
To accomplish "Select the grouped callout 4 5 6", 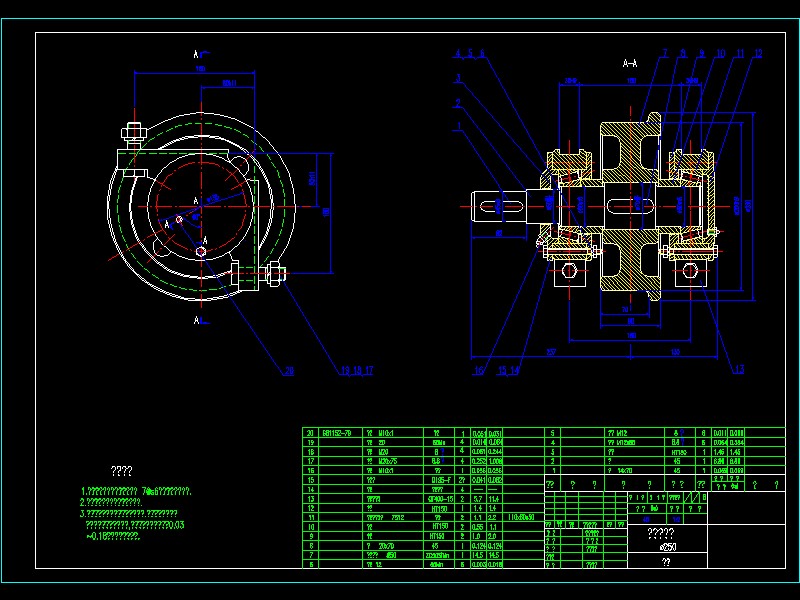I will pos(470,53).
